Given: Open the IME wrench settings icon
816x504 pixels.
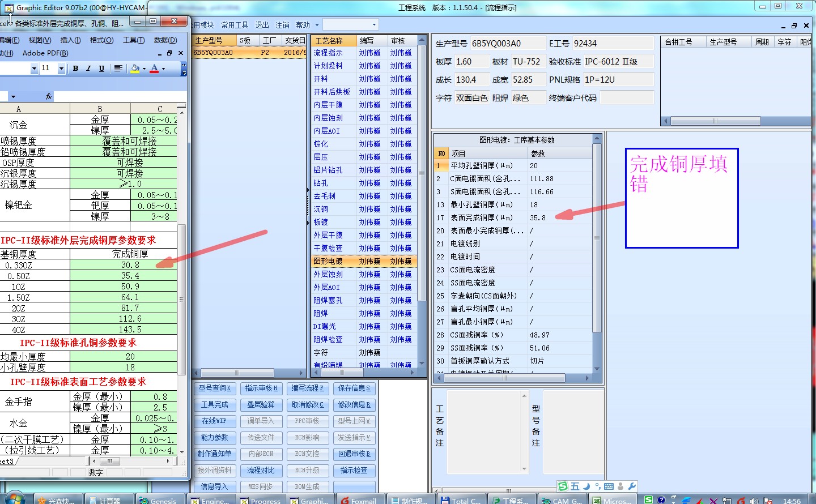Looking at the screenshot, I should pyautogui.click(x=632, y=486).
